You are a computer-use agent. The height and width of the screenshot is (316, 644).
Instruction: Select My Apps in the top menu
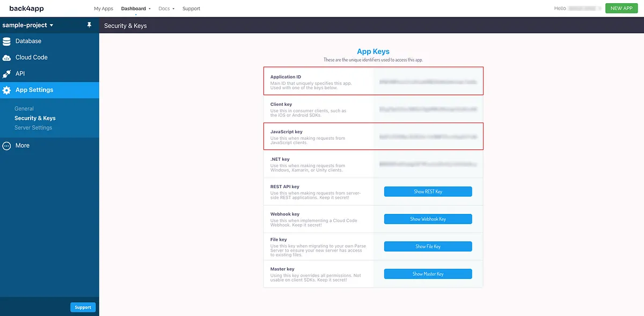[x=103, y=8]
